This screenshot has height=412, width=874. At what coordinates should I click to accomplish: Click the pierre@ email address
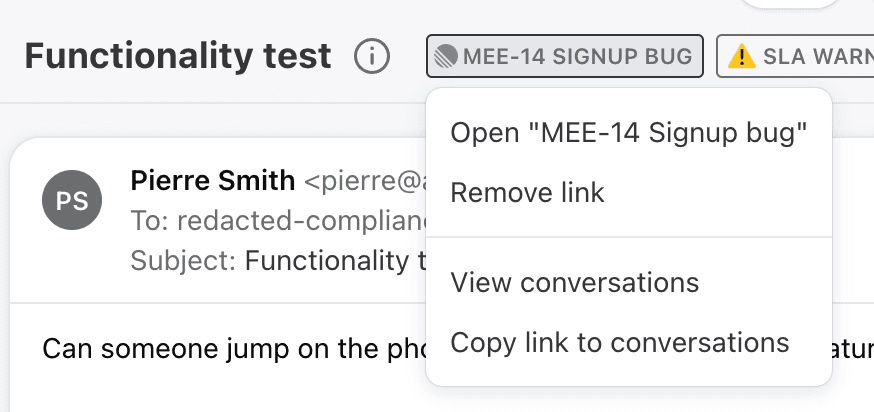[365, 181]
